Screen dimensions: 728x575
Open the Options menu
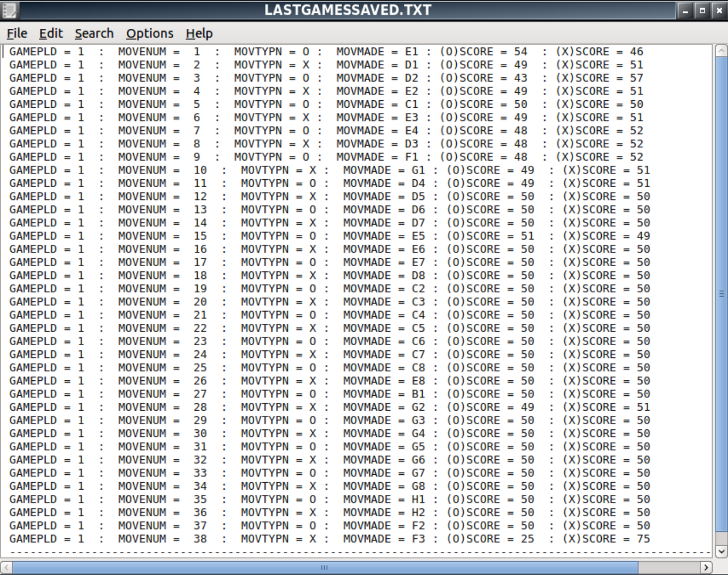[150, 33]
